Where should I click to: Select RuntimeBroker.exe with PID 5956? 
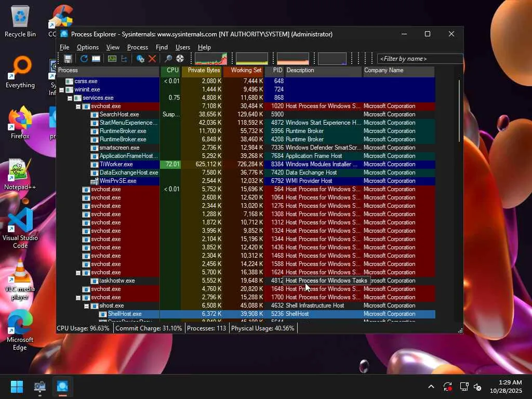point(246,131)
